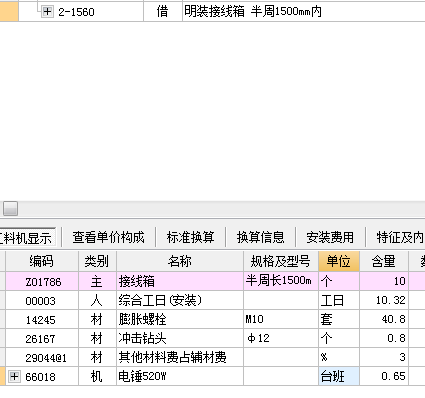The width and height of the screenshot is (425, 398).
Task: Switch to 工料机显示 tab
Action: 26,238
